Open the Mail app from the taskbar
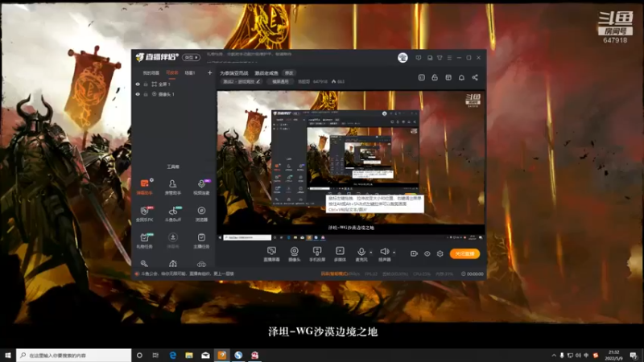Screen dimensions: 644x362 click(x=205, y=355)
